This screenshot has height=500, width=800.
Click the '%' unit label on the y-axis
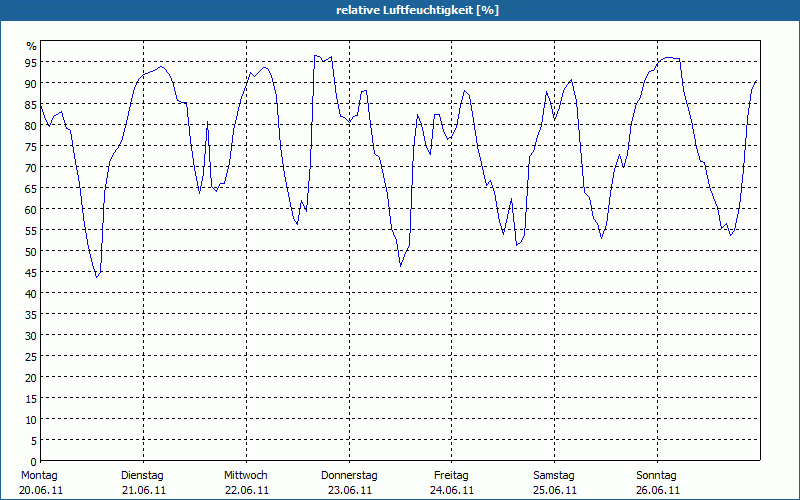pyautogui.click(x=32, y=46)
